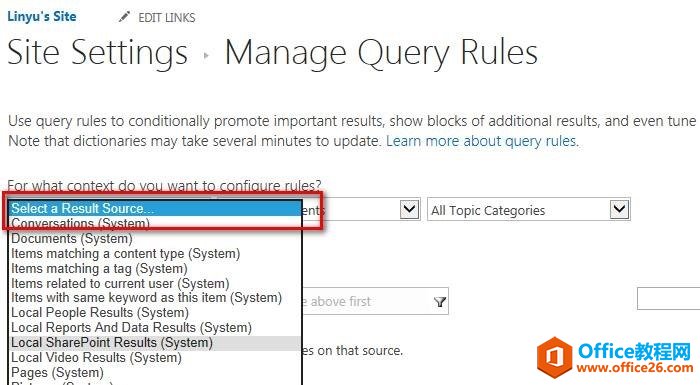Choose Conversations (System) from list
Viewport: 700px width, 385px height.
point(155,223)
